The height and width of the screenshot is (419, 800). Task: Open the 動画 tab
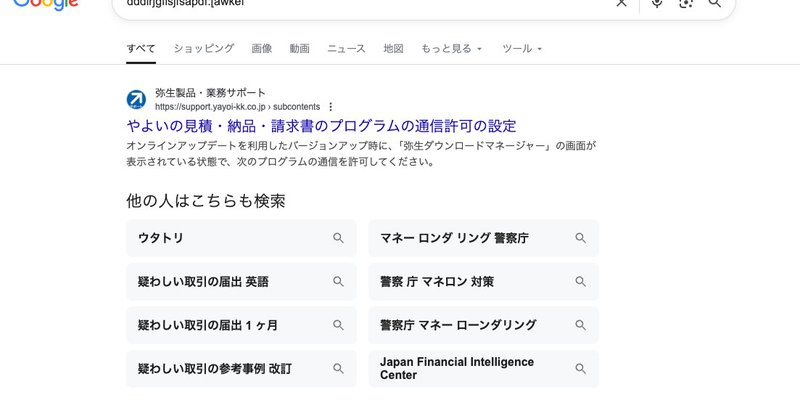coord(299,48)
